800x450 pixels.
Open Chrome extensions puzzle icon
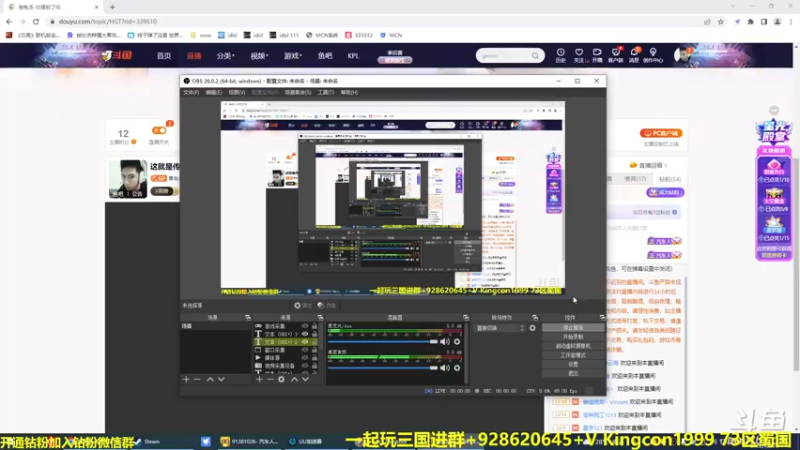751,21
